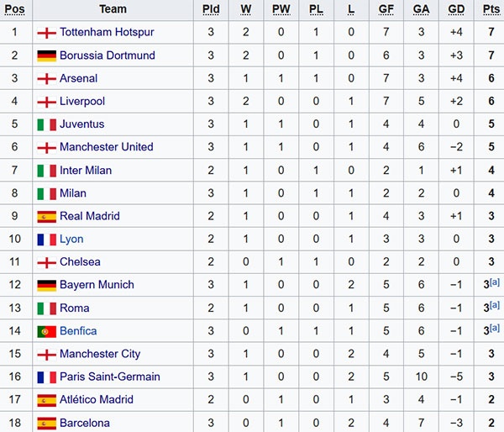This screenshot has height=432, width=504.
Task: Open the Liverpool team link
Action: click(x=82, y=102)
